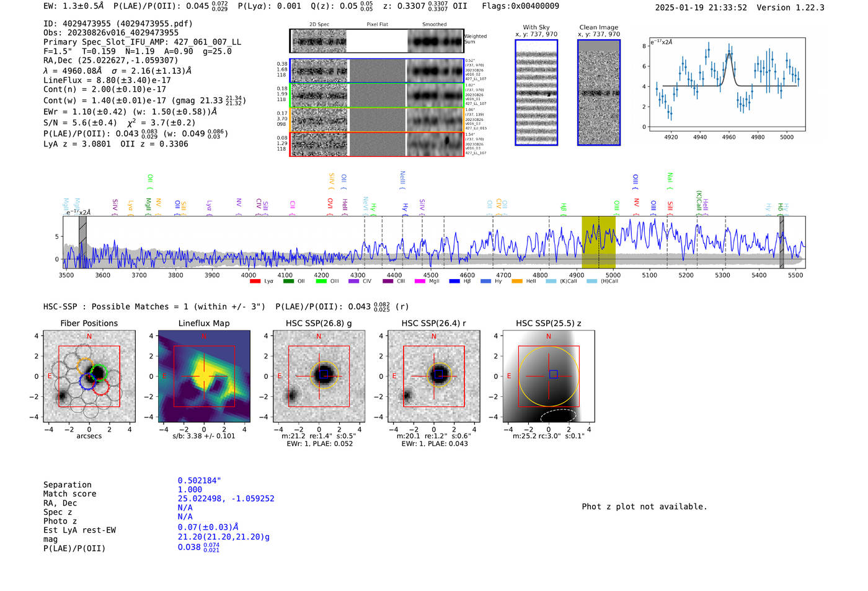
Task: Click the hatched gray band near 3550
Action: (x=82, y=242)
